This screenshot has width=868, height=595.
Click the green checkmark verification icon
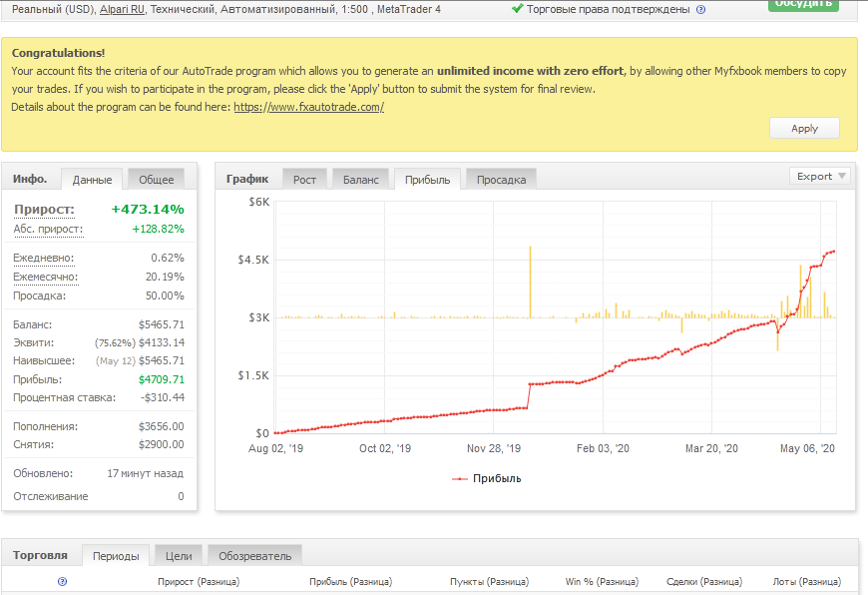[517, 8]
